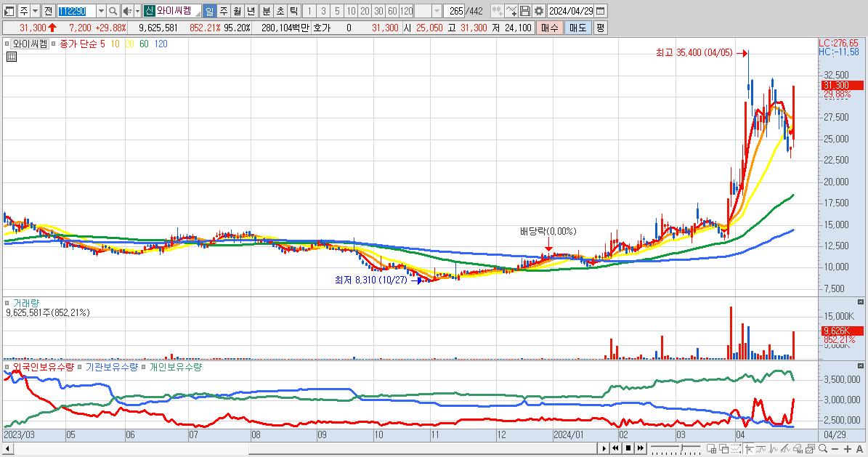Adjust the replay speed slider
This screenshot has width=868, height=457.
click(x=681, y=448)
